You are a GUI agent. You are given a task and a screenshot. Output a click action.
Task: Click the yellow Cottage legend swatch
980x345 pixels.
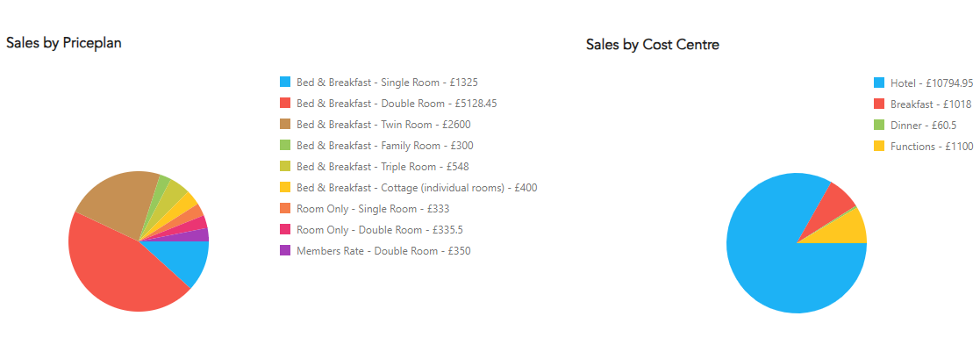coord(286,188)
